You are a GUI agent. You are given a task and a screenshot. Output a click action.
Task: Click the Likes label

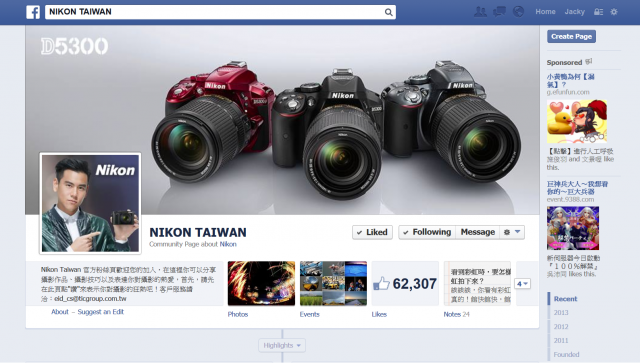[x=379, y=314]
